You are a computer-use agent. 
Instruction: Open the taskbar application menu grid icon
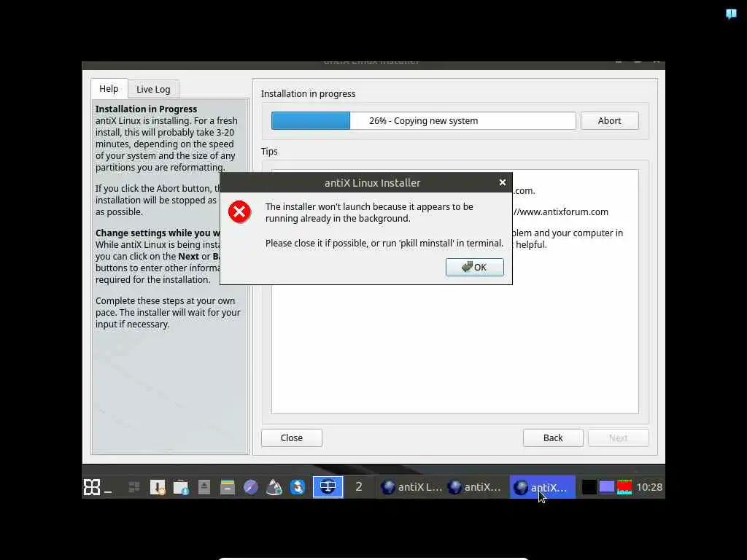point(91,486)
